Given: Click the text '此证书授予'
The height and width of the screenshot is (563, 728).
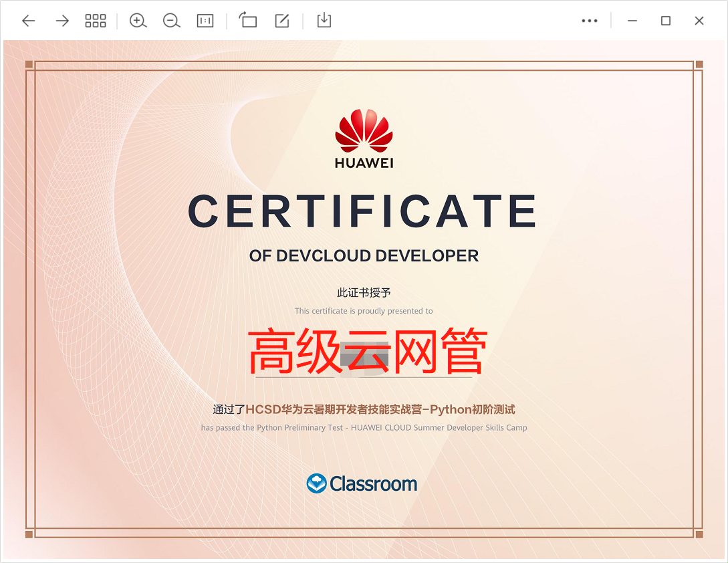Looking at the screenshot, I should tap(364, 293).
